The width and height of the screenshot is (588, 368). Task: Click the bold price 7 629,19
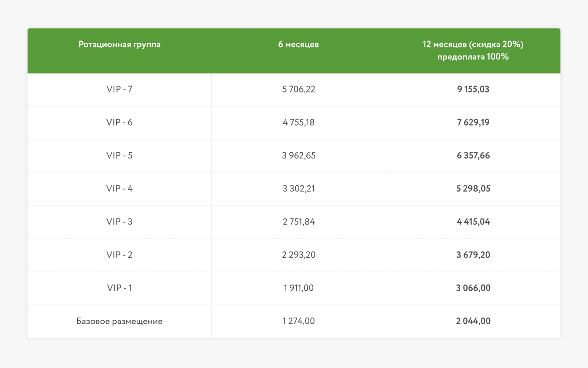coord(473,123)
